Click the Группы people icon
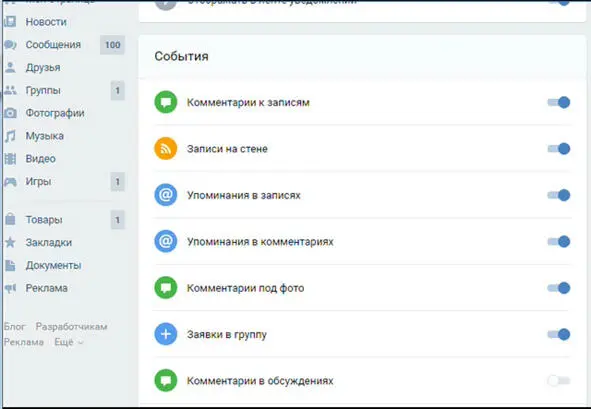591x409 pixels. click(10, 90)
